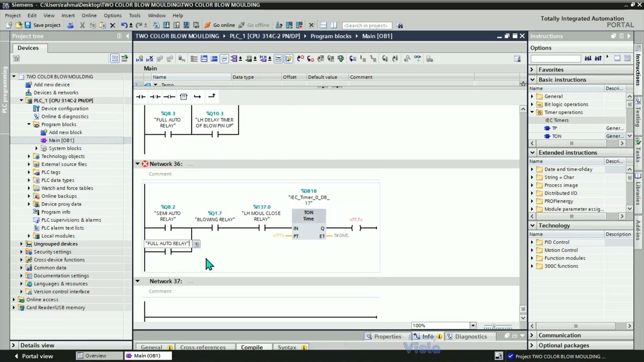644x362 pixels.
Task: Click the Timer operations folder icon
Action: point(539,112)
